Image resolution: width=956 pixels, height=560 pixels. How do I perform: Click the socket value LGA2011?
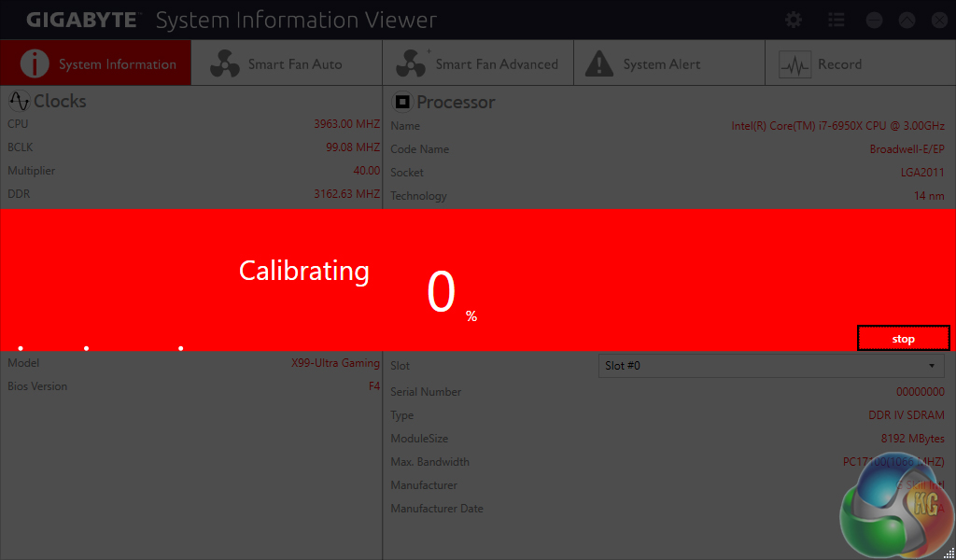coord(922,173)
